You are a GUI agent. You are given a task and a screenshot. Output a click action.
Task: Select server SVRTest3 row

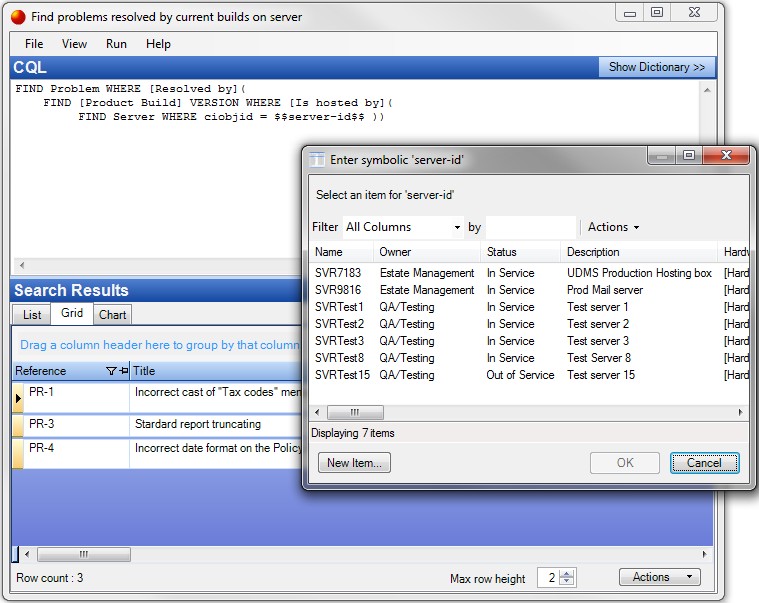[529, 341]
